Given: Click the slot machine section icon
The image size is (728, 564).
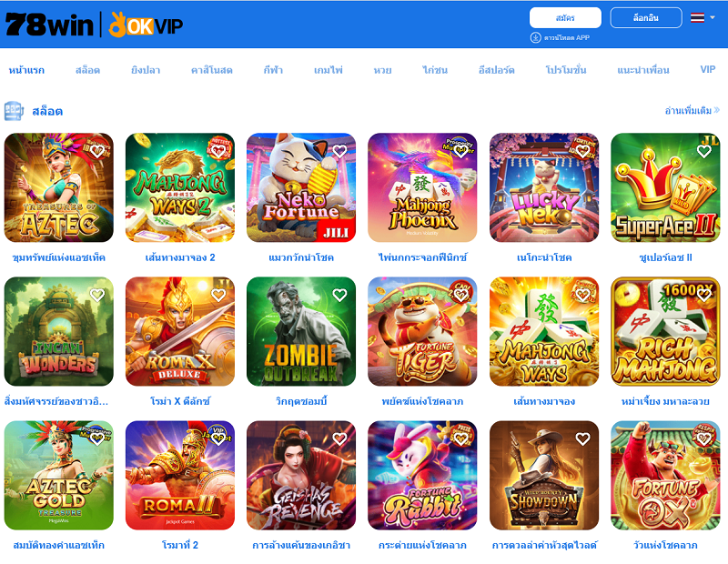Looking at the screenshot, I should (14, 111).
